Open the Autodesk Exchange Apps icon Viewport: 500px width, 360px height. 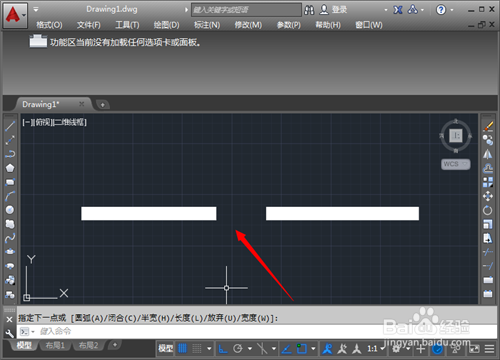pos(398,10)
